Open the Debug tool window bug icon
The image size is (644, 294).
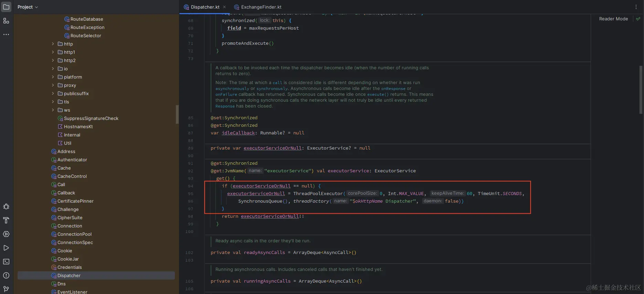point(6,206)
